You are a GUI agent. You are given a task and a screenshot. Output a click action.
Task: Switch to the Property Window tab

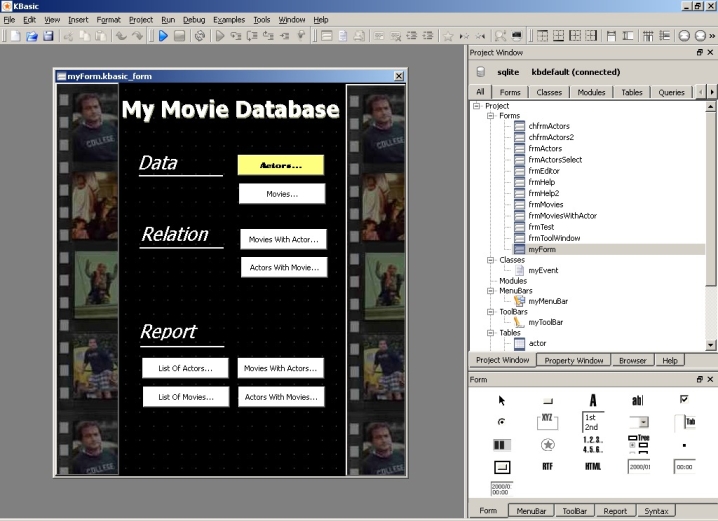pos(574,360)
